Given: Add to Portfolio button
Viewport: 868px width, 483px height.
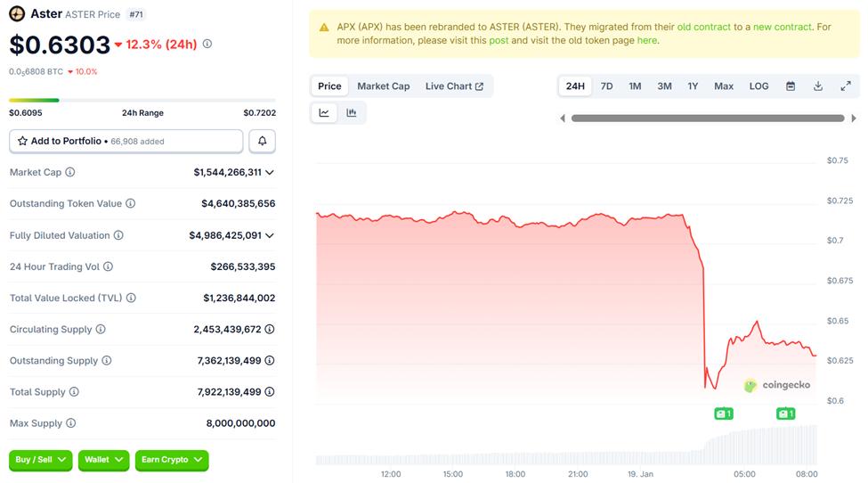Looking at the screenshot, I should 126,141.
